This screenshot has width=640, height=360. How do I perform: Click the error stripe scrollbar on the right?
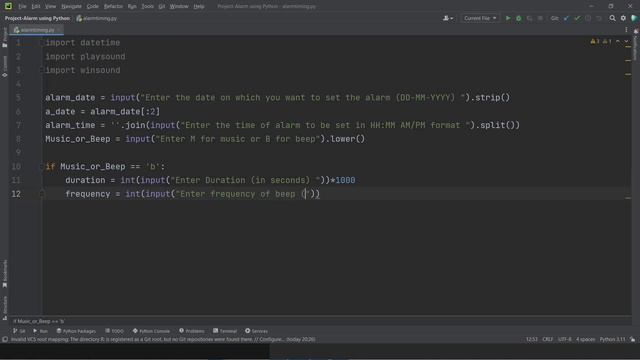pyautogui.click(x=628, y=176)
